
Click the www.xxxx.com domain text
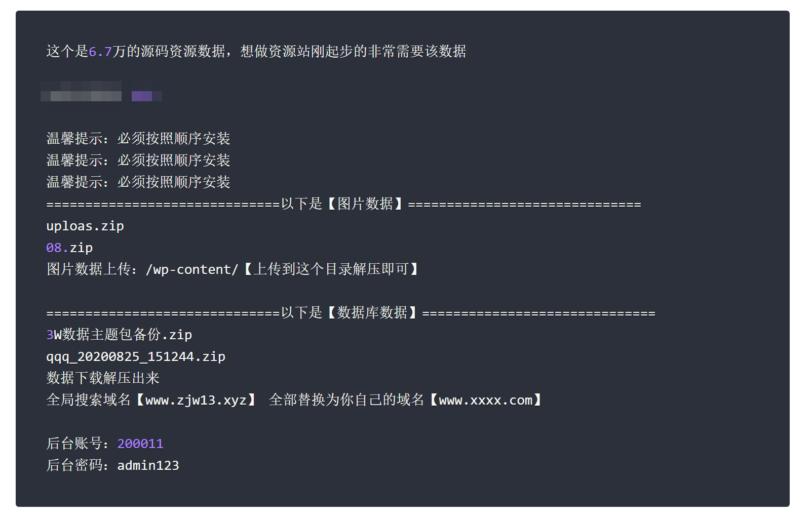486,401
